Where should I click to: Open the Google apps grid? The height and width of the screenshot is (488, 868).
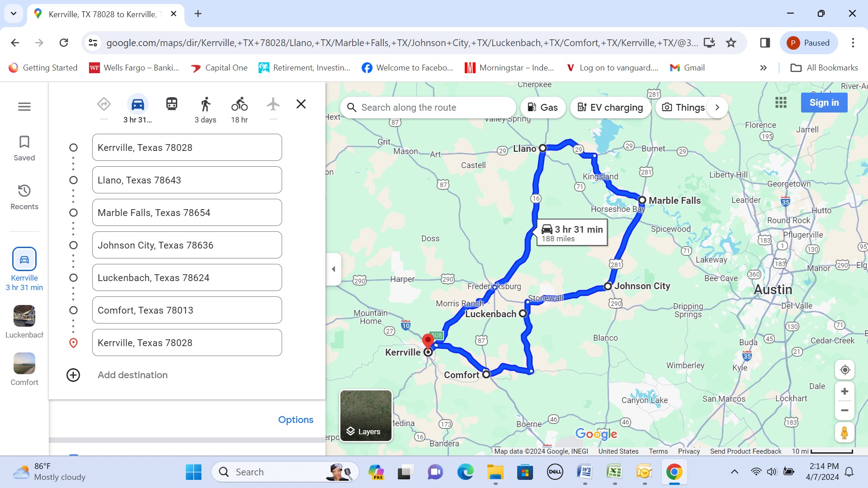781,103
